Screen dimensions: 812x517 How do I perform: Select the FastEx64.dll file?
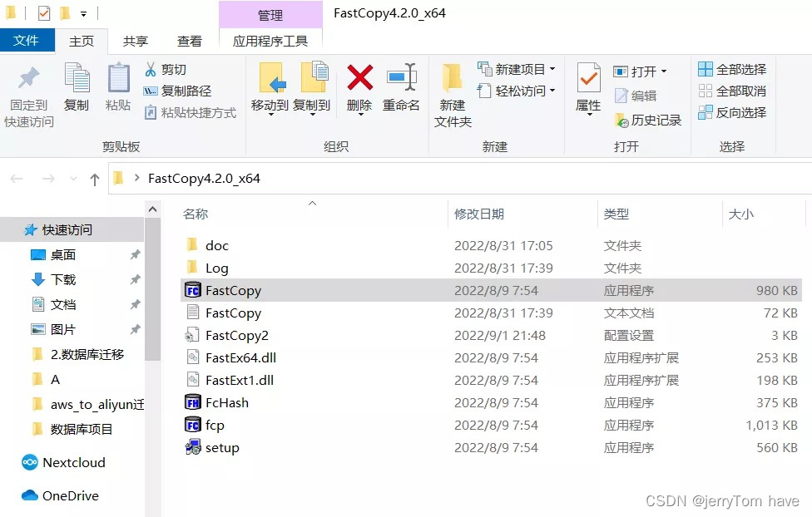[x=240, y=357]
